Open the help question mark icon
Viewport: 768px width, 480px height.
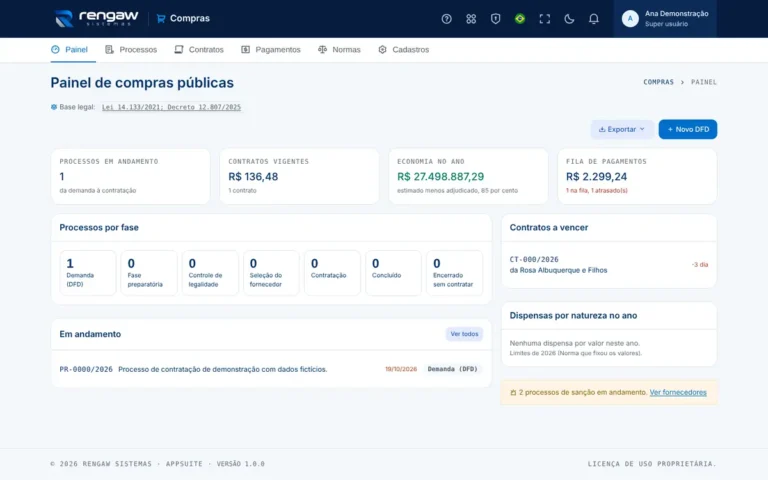click(446, 19)
